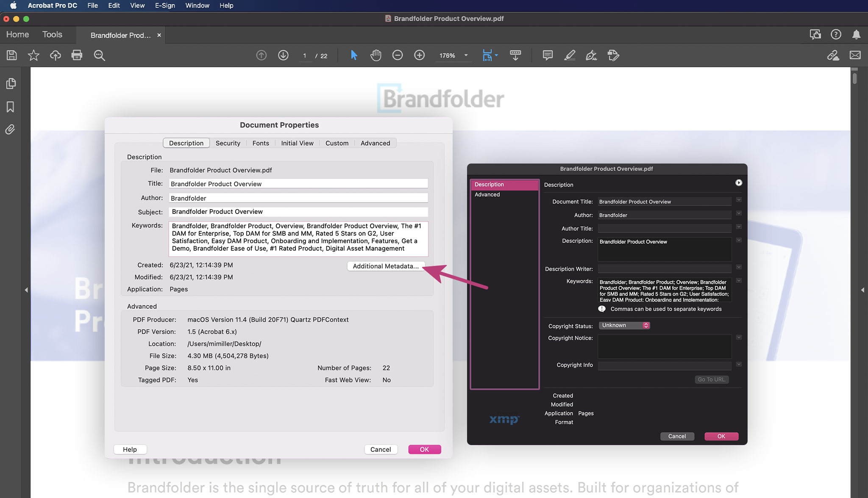
Task: Send file by email envelope icon
Action: click(855, 55)
